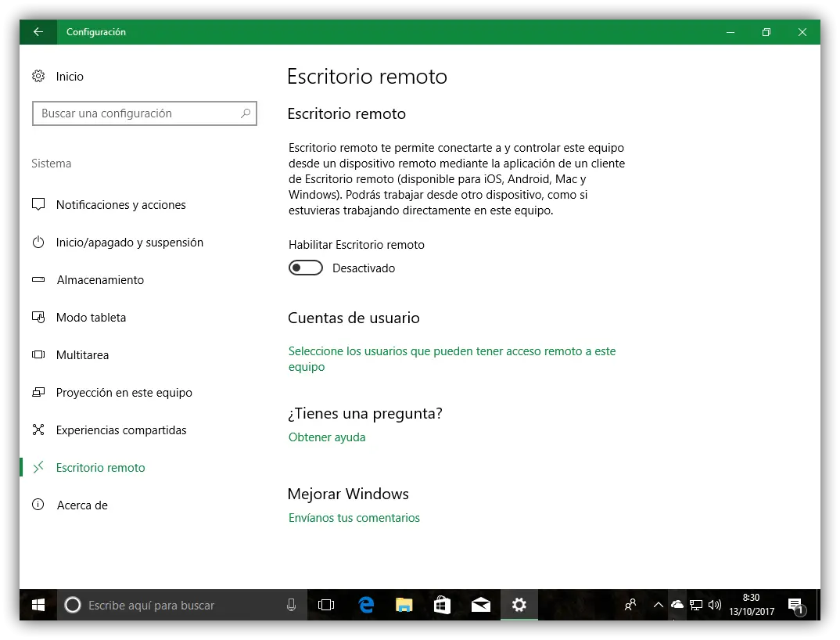Click the Escritorio remoto sidebar icon
This screenshot has width=840, height=640.
(x=38, y=467)
